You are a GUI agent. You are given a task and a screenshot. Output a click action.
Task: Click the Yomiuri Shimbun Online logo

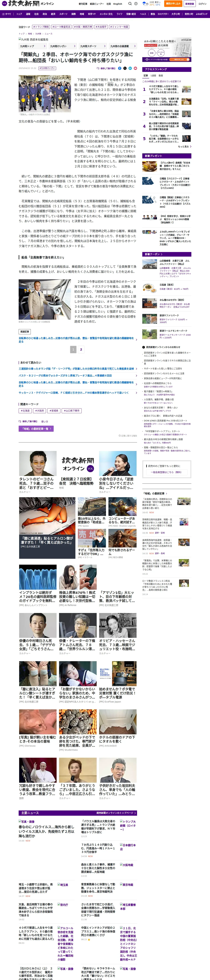pyautogui.click(x=28, y=3)
